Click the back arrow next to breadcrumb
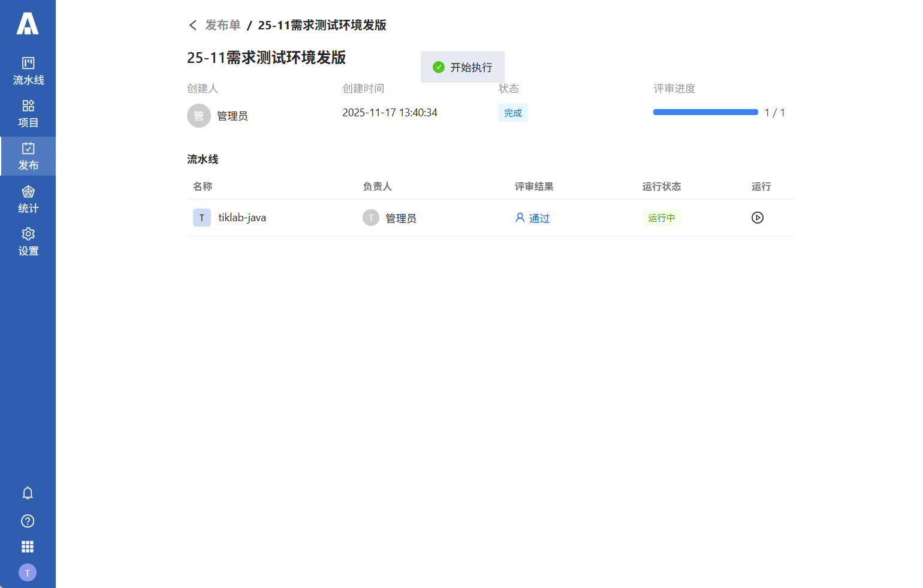The image size is (923, 588). point(192,25)
